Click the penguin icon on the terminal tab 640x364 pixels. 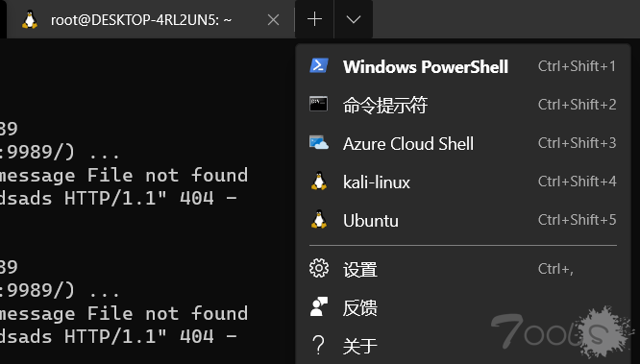pyautogui.click(x=30, y=19)
